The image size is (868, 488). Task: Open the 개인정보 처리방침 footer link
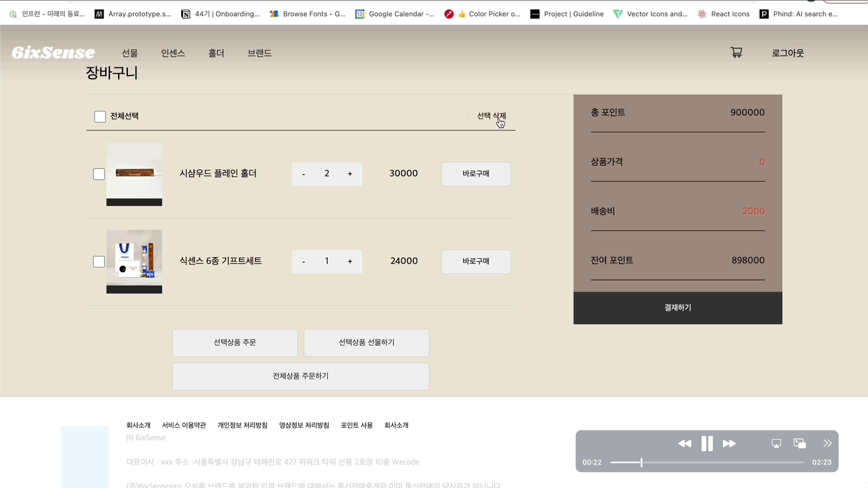[242, 425]
